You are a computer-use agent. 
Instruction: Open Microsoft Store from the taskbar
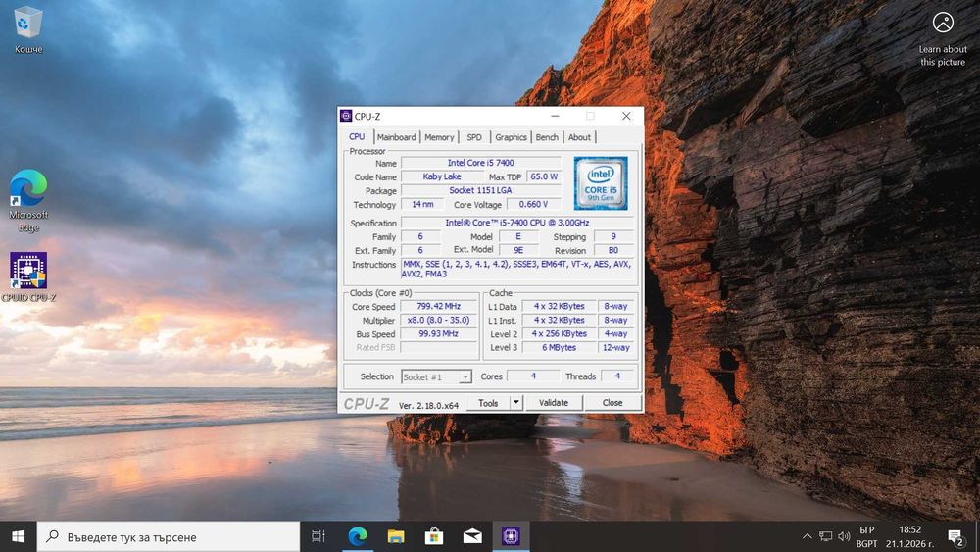click(x=434, y=536)
